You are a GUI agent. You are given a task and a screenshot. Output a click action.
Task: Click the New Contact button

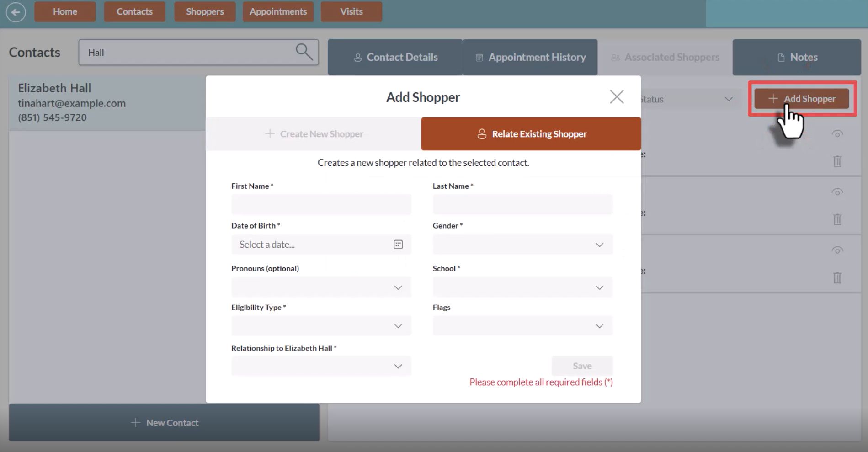point(164,422)
